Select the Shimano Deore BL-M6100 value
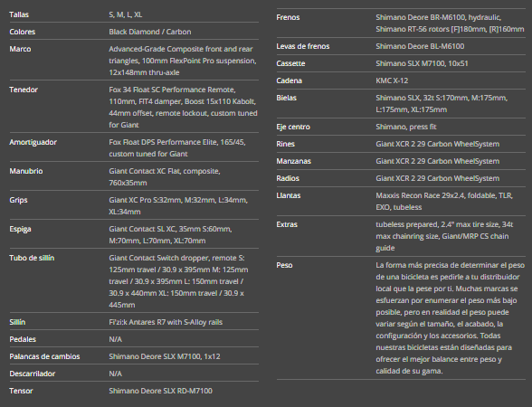The image size is (532, 407). point(420,46)
